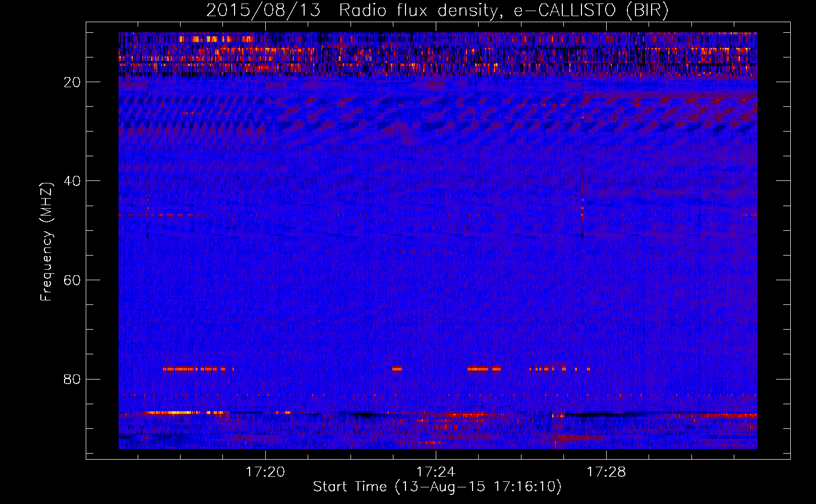Screen dimensions: 816x504
Task: Click the 17:28 time tick label
Action: point(606,472)
